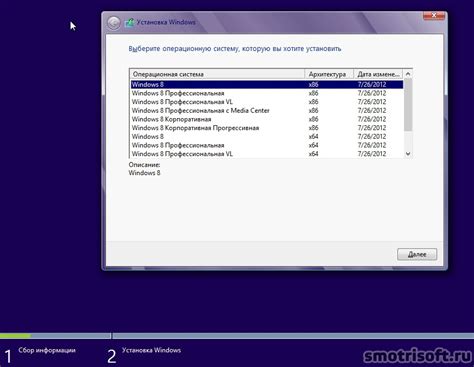
Task: Sort by Дата измене... column header
Action: pos(378,74)
